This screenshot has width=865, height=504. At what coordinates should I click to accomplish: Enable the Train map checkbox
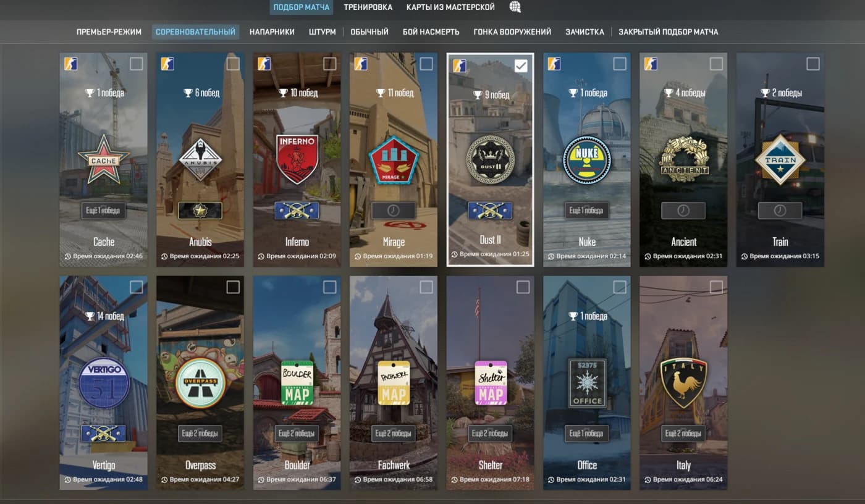coord(813,64)
